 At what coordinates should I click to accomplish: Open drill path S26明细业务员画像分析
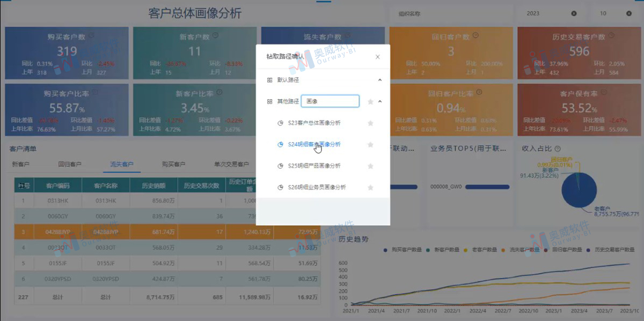point(317,187)
